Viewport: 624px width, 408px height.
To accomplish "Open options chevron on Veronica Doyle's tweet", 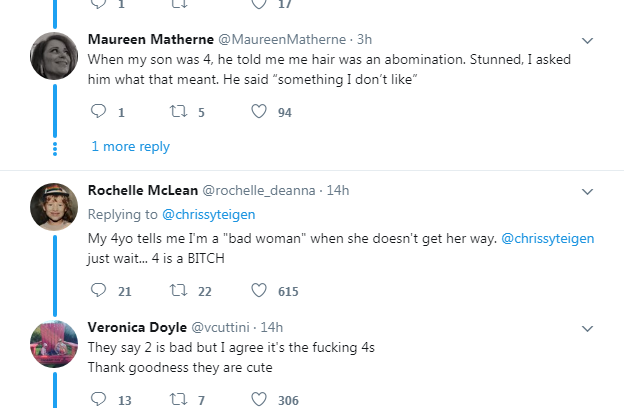I will (587, 329).
